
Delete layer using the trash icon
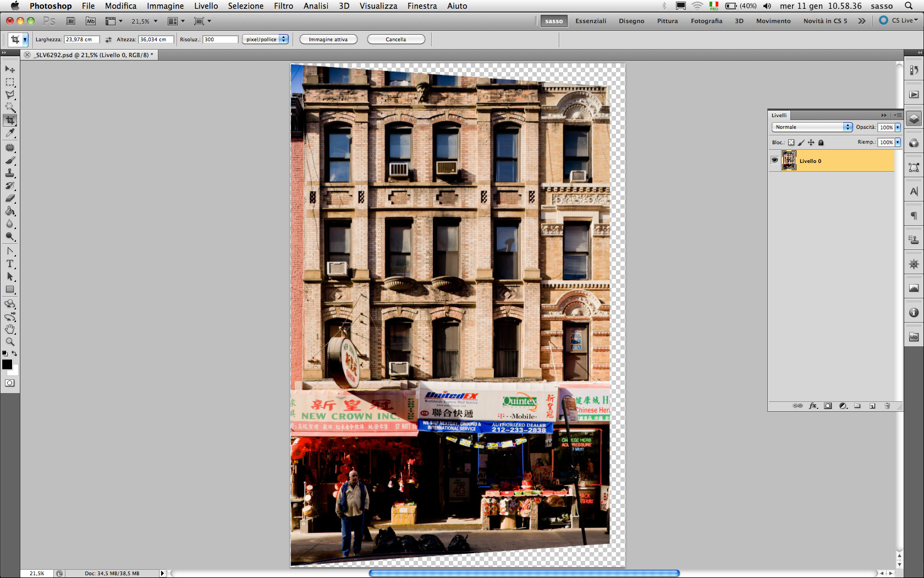887,406
